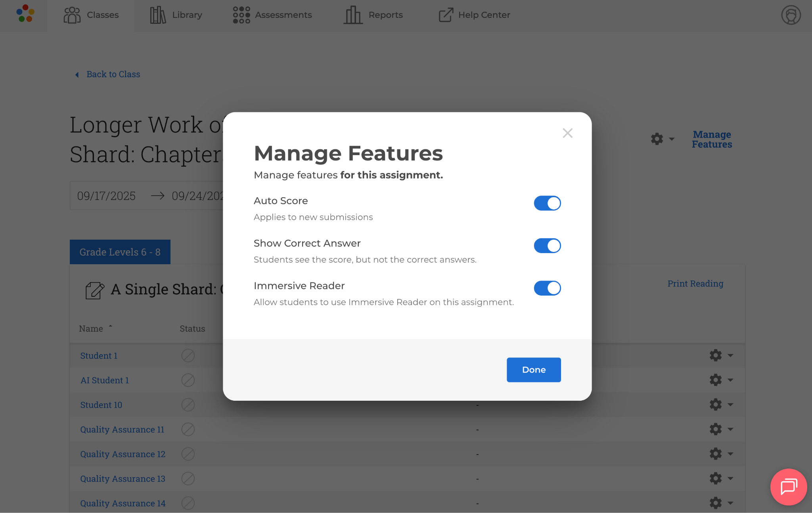Click the Classes people icon
Screen dimensions: 812x513
(72, 15)
